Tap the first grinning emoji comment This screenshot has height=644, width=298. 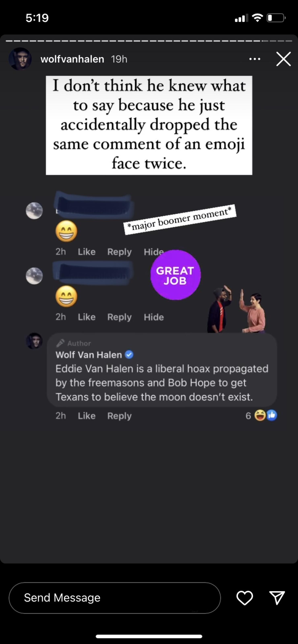click(x=66, y=231)
